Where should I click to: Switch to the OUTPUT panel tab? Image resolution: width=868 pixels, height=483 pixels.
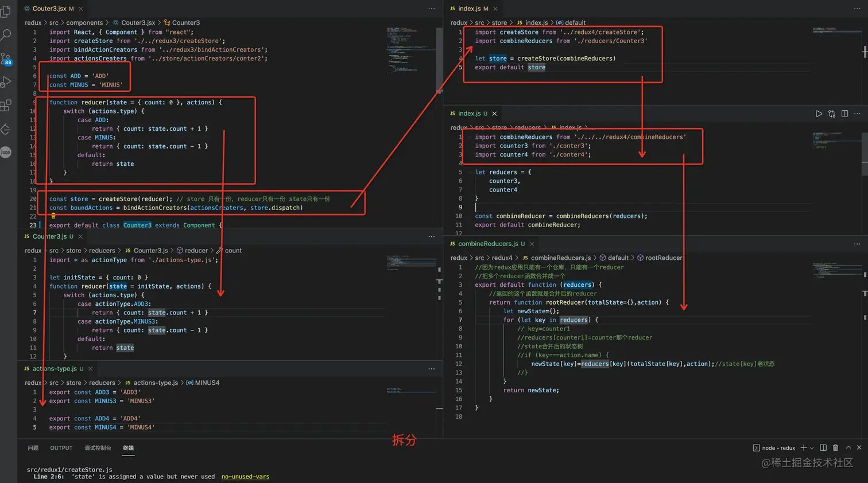61,448
